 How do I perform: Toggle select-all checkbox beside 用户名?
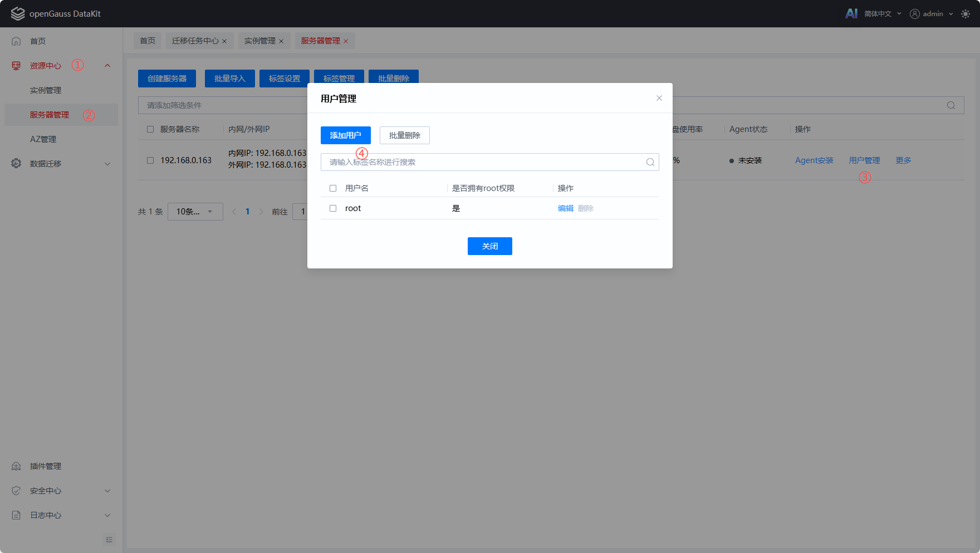[x=333, y=188]
